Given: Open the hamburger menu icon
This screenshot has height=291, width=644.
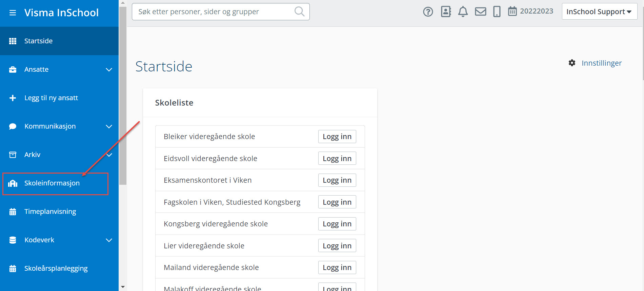Looking at the screenshot, I should 13,13.
